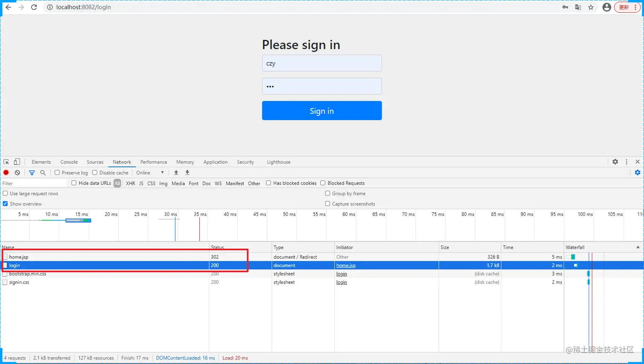Open saved passwords key icon
This screenshot has width=644, height=364.
pos(565,7)
